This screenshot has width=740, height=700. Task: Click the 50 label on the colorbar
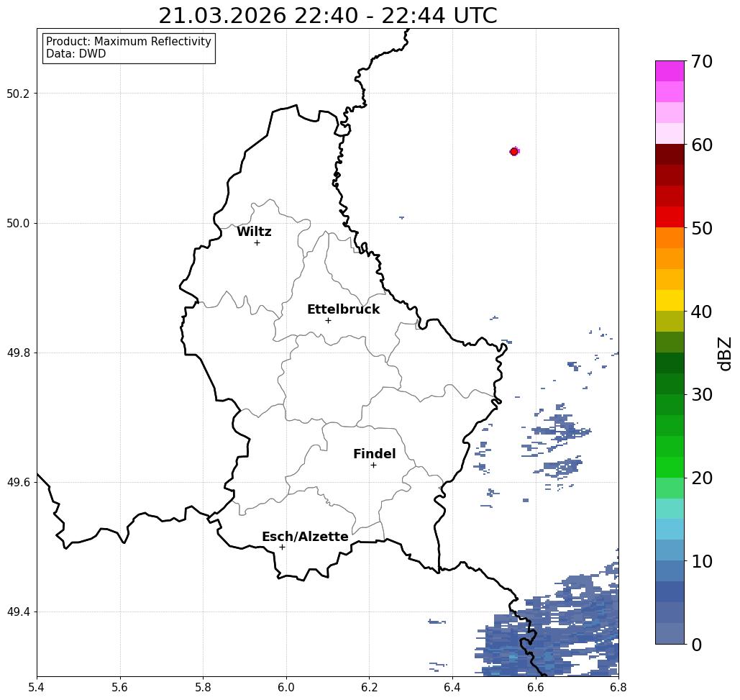click(702, 228)
